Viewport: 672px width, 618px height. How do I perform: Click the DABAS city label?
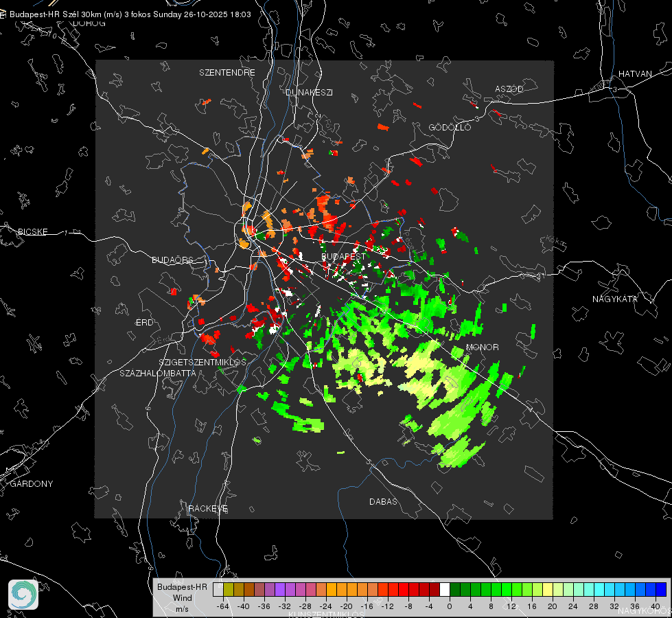pos(383,501)
